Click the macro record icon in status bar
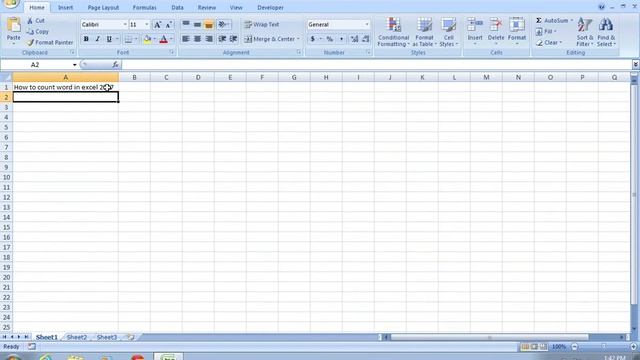The width and height of the screenshot is (640, 360). pyautogui.click(x=31, y=347)
